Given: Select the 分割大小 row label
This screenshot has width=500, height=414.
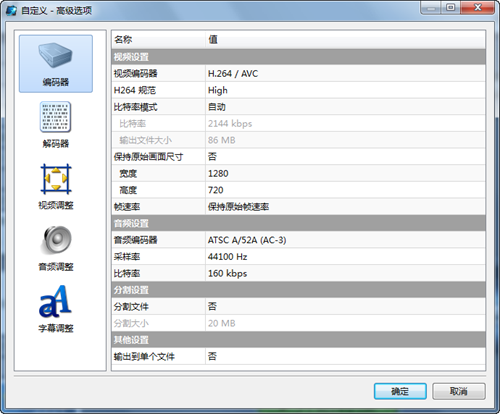Looking at the screenshot, I should (x=131, y=323).
